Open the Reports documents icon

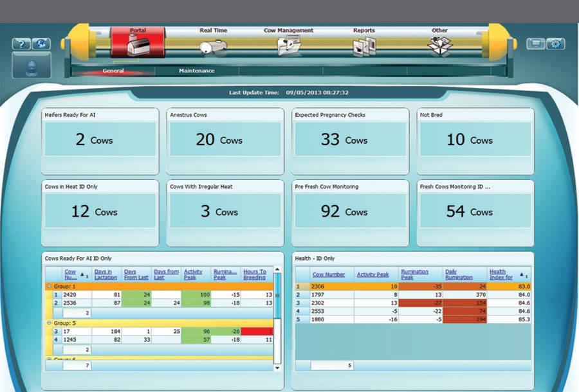click(x=363, y=46)
